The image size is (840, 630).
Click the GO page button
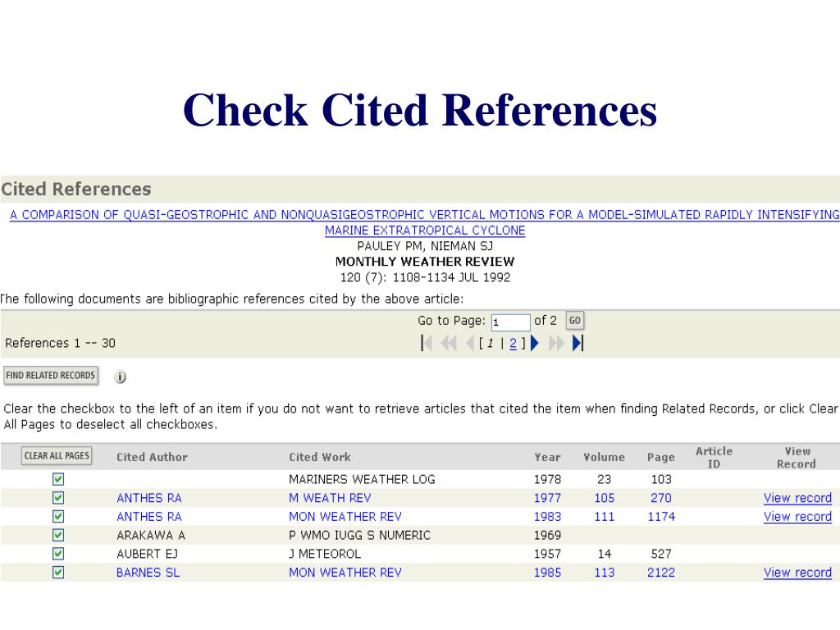[575, 321]
